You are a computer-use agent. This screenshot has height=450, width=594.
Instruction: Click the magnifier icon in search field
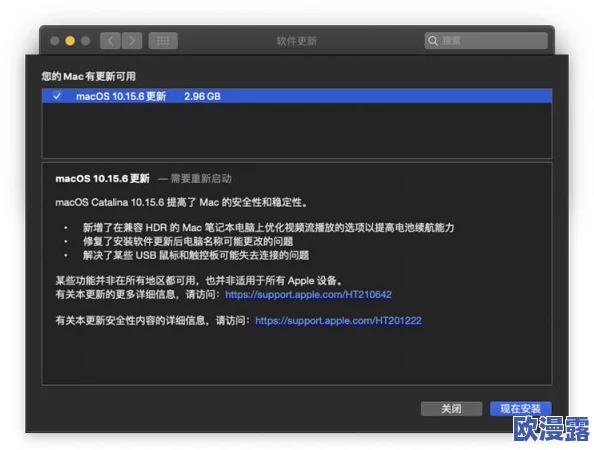pos(433,41)
